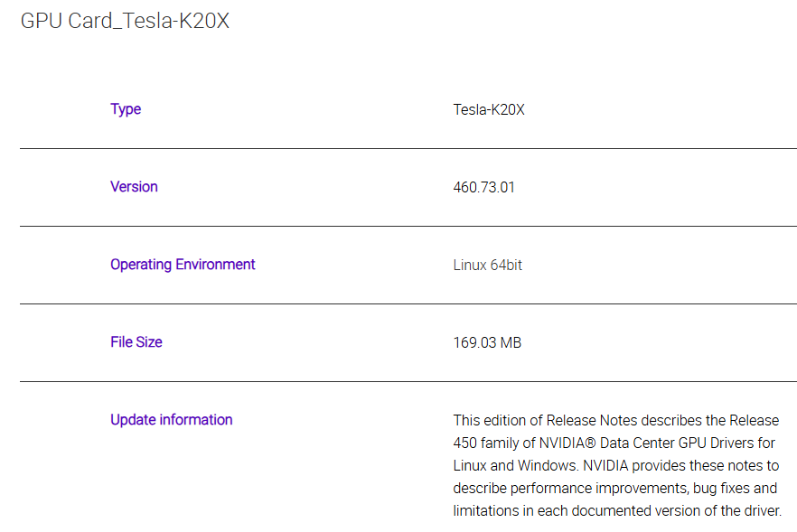Viewport: 797px width, 532px height.
Task: Click the Linux 64bit value
Action: point(487,266)
